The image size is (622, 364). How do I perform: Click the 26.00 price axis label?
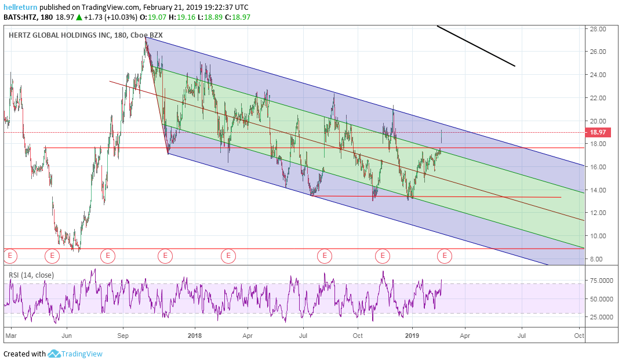point(598,52)
